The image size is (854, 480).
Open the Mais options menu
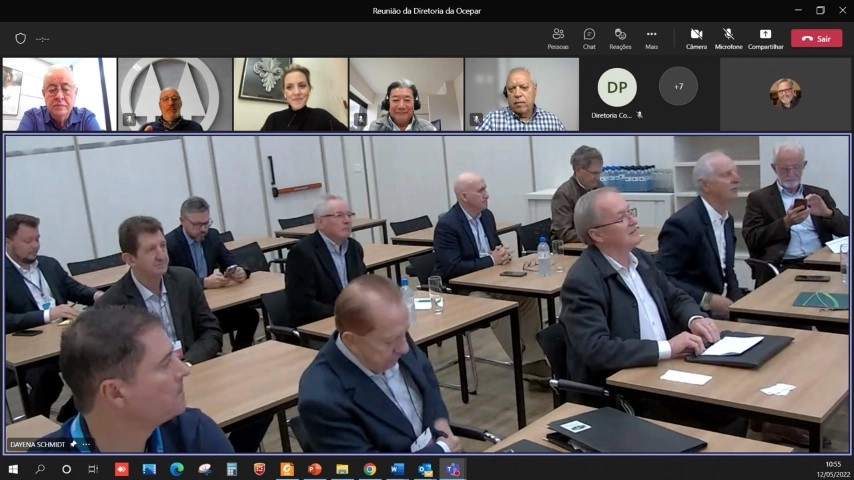pyautogui.click(x=651, y=39)
